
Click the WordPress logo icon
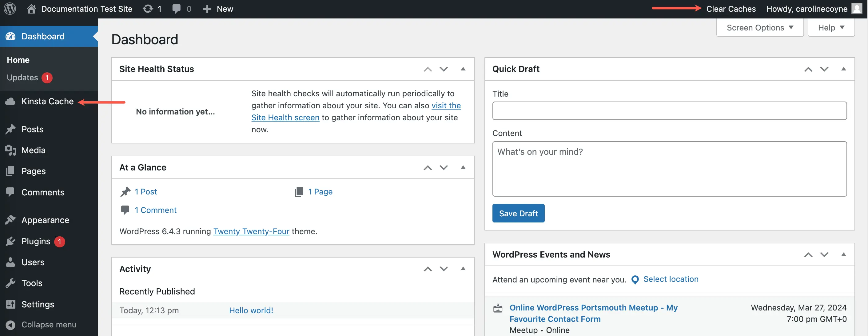[10, 9]
